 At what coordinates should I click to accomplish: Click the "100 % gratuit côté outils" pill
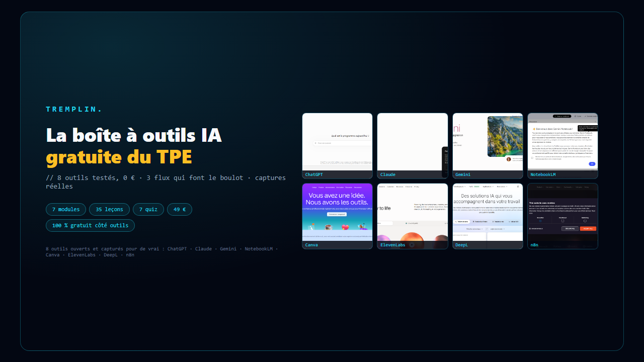click(x=90, y=226)
